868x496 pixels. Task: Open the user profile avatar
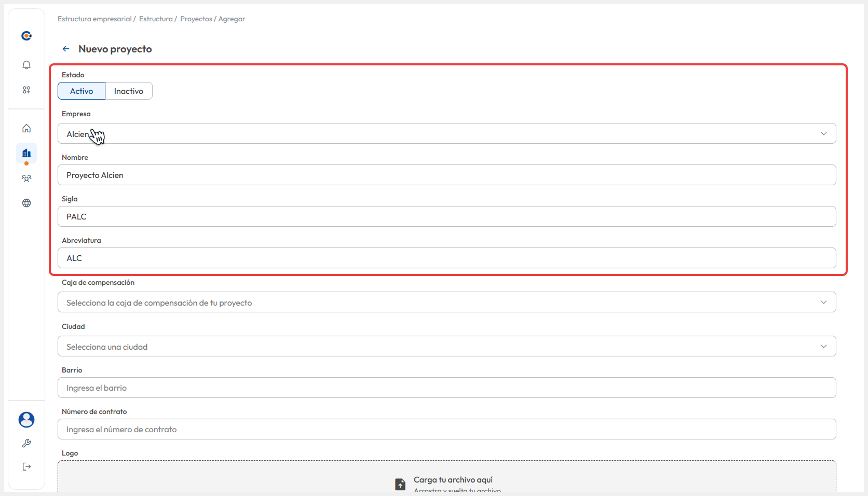[26, 420]
